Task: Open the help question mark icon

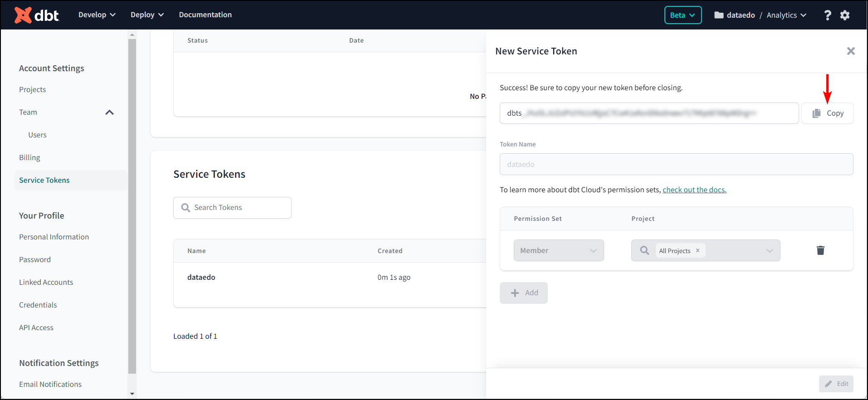Action: tap(828, 15)
